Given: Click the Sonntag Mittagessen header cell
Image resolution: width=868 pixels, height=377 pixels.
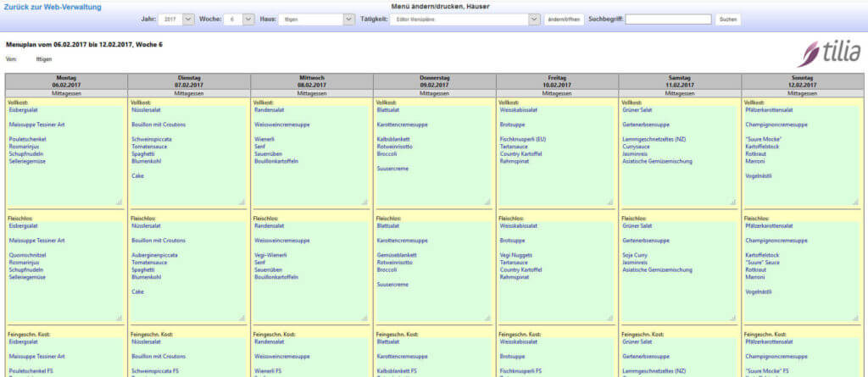Looking at the screenshot, I should point(803,94).
